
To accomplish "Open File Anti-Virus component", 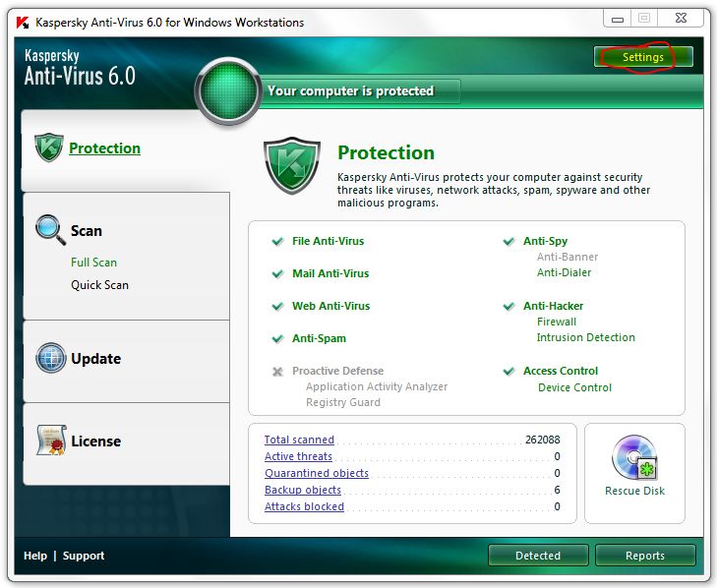I will pyautogui.click(x=329, y=241).
